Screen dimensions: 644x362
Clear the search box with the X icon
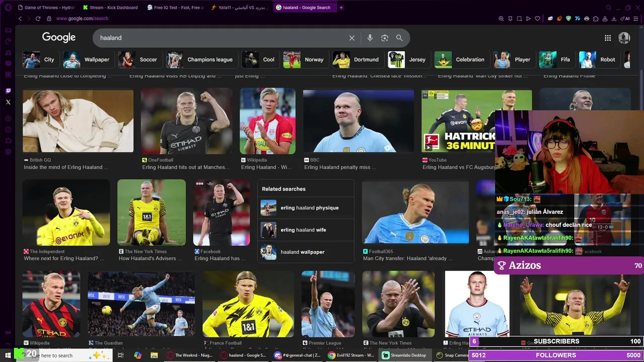pyautogui.click(x=352, y=38)
